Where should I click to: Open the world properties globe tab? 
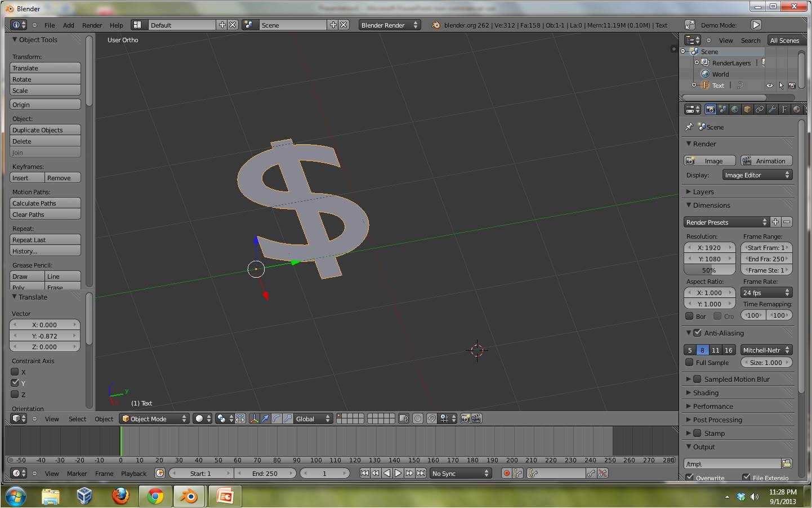point(735,109)
